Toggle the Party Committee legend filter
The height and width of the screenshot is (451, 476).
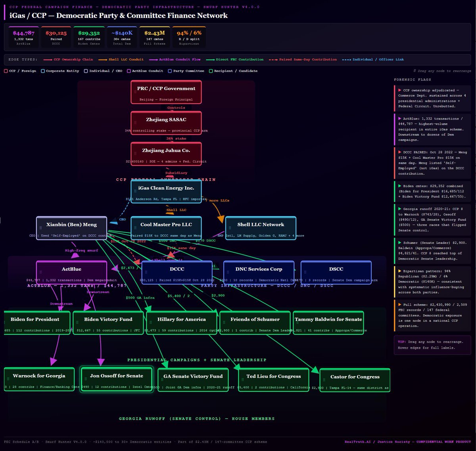(169, 71)
